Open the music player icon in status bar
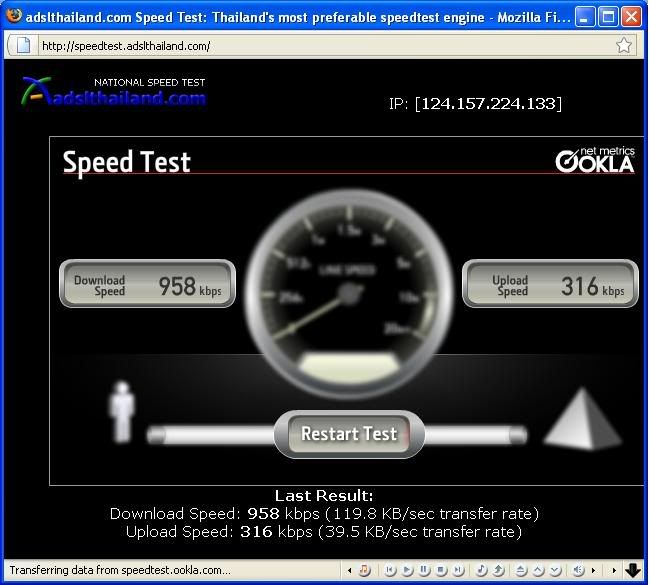 pos(364,570)
